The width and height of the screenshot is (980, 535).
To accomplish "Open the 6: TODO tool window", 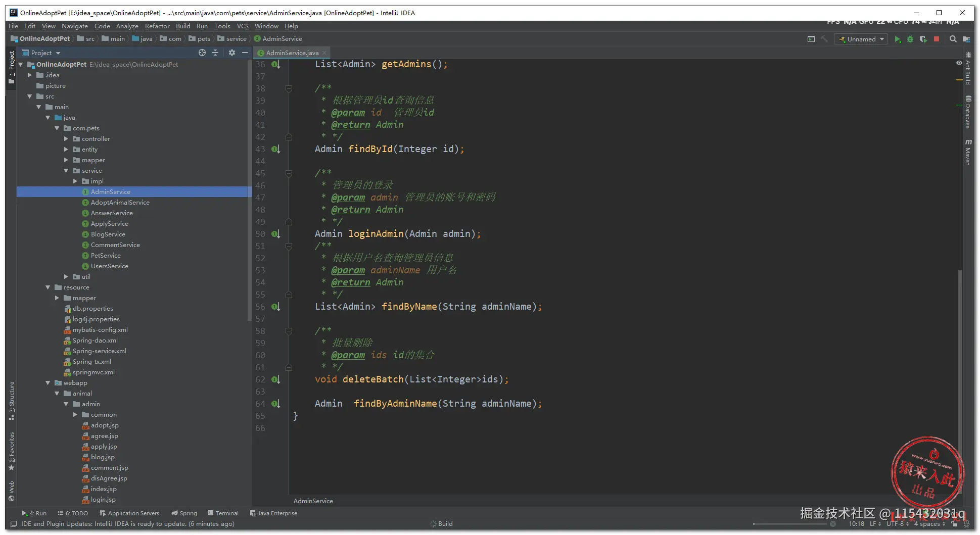I will tap(73, 513).
